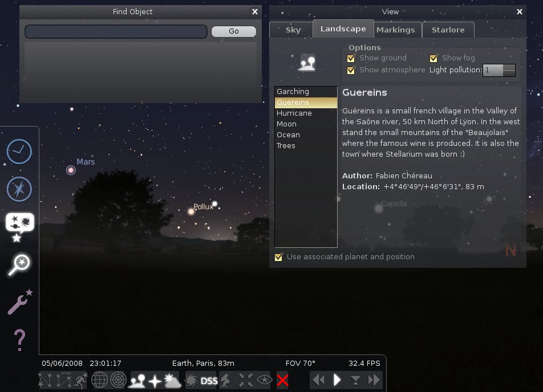Viewport: 543px width, 392px height.
Task: Toggle the DSS survey button
Action: click(209, 381)
